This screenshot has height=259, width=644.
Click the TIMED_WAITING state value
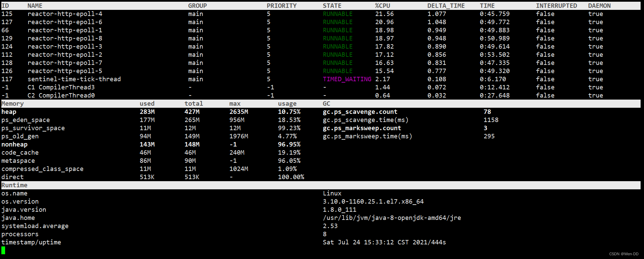click(x=347, y=79)
